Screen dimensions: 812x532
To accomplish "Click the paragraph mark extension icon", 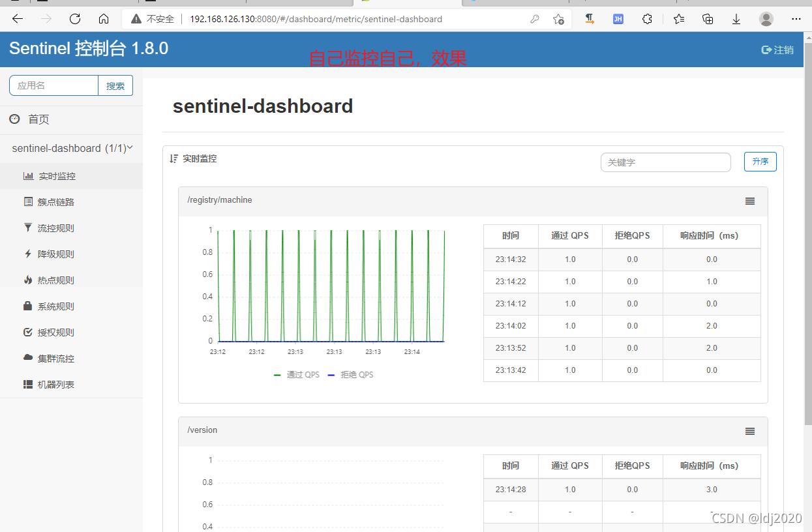I will point(590,19).
